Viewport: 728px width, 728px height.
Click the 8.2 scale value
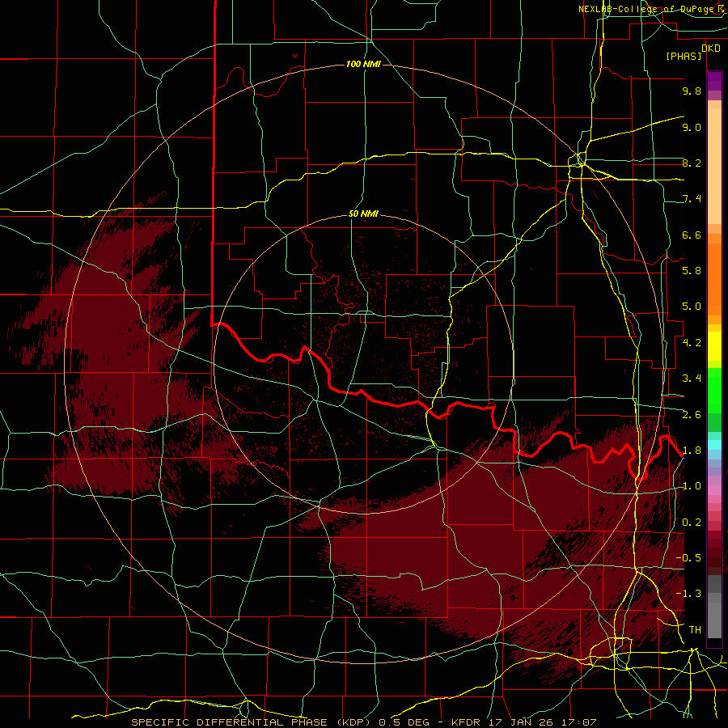point(692,163)
